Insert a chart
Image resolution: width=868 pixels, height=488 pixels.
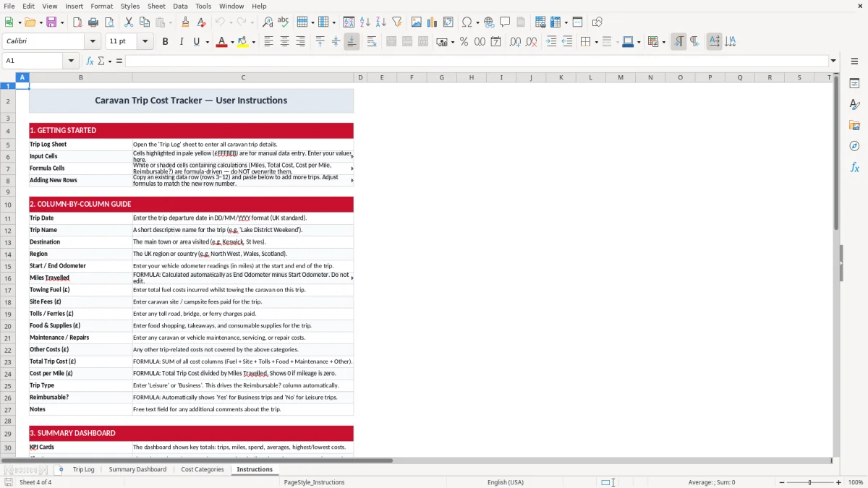pyautogui.click(x=432, y=22)
